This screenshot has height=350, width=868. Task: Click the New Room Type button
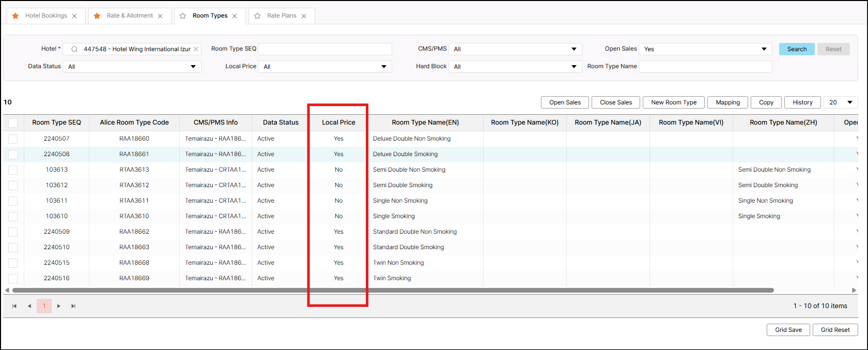[x=674, y=102]
